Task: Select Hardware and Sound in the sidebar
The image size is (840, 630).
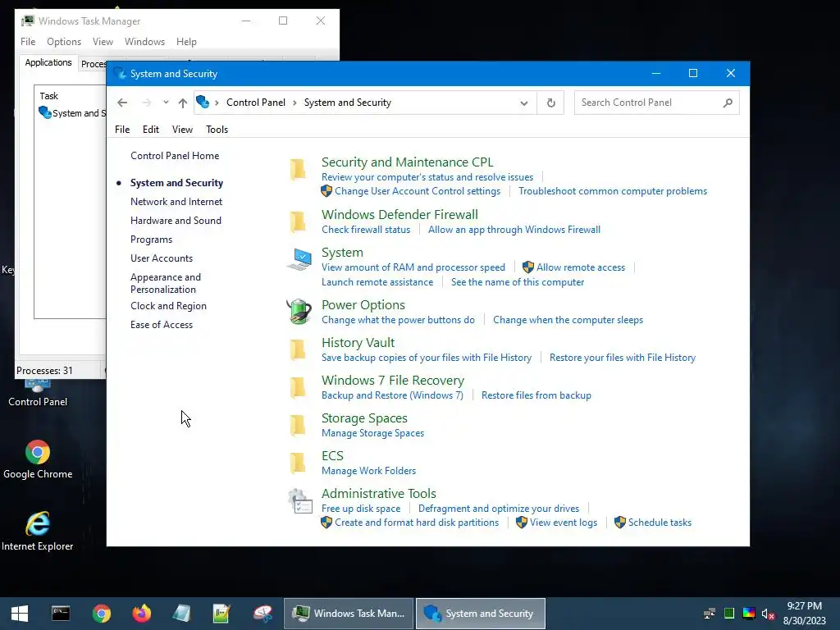Action: click(x=176, y=221)
